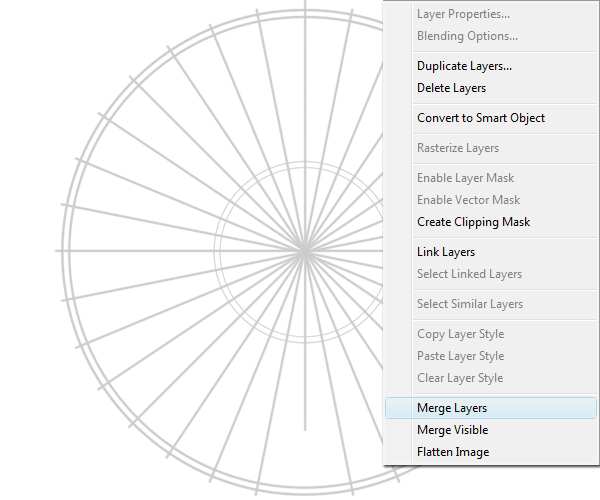Select Clear Layer Style
Image resolution: width=600 pixels, height=500 pixels.
(x=460, y=378)
